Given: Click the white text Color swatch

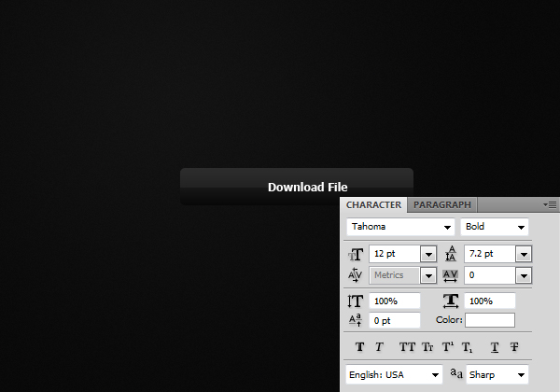Looking at the screenshot, I should 490,320.
